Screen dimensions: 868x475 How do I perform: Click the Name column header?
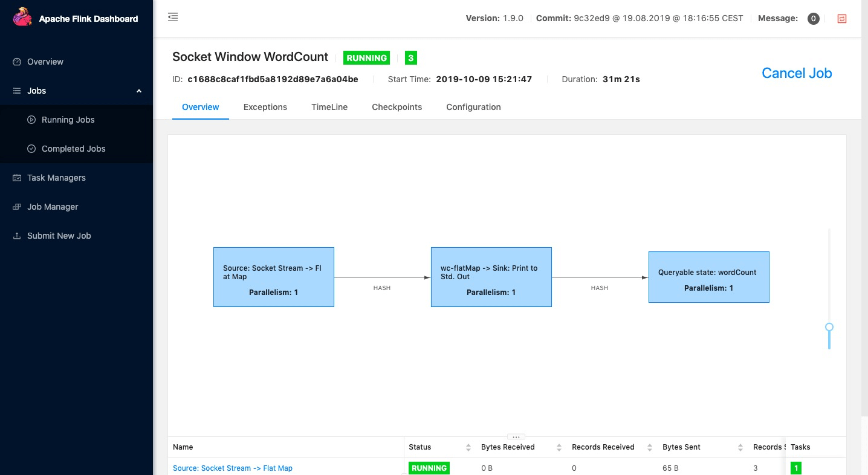click(x=183, y=447)
